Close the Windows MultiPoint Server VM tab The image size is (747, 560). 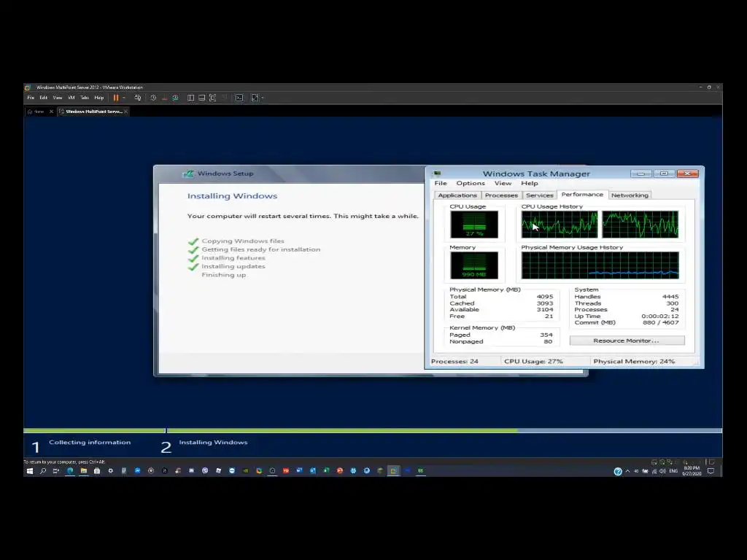click(x=125, y=112)
